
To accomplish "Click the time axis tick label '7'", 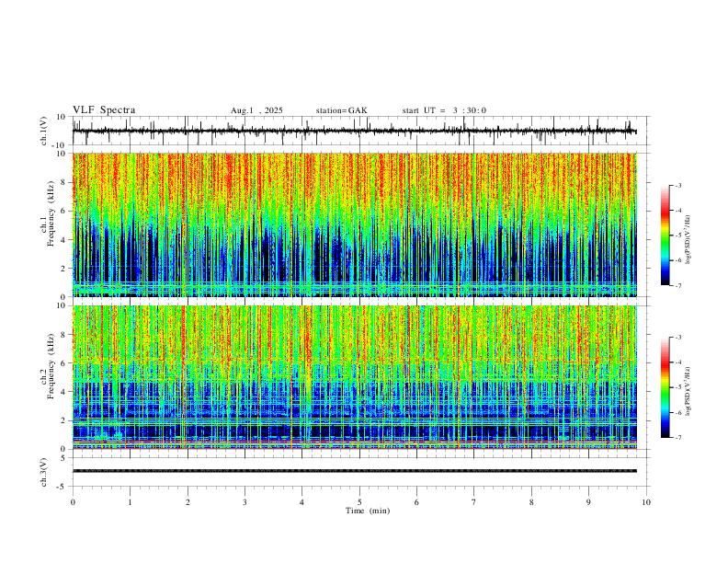I will [x=474, y=502].
